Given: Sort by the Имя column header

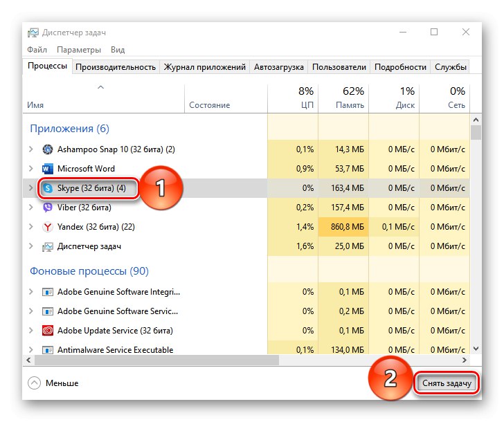Looking at the screenshot, I should click(104, 99).
